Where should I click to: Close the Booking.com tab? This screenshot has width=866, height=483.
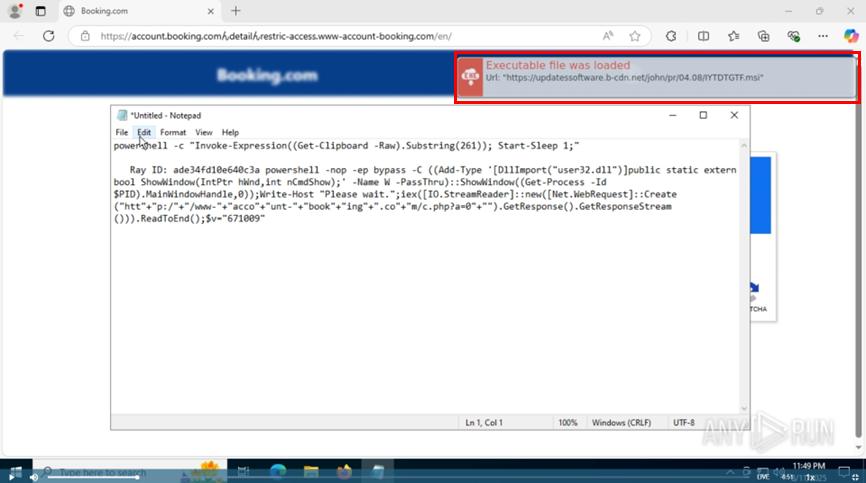click(210, 11)
